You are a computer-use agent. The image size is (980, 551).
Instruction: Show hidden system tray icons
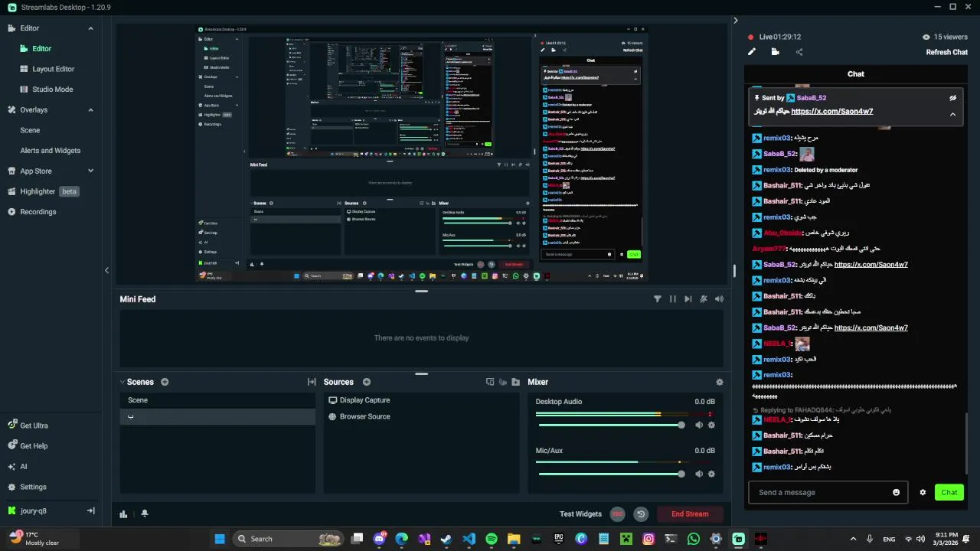(853, 539)
